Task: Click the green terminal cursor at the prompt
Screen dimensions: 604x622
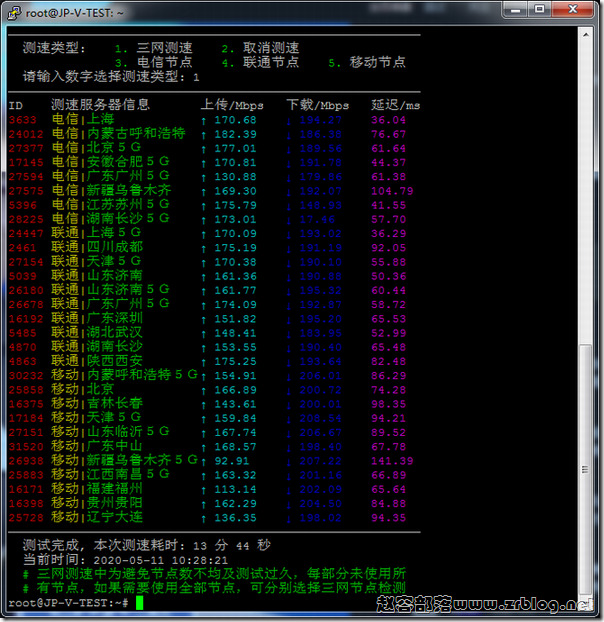Action: click(139, 603)
